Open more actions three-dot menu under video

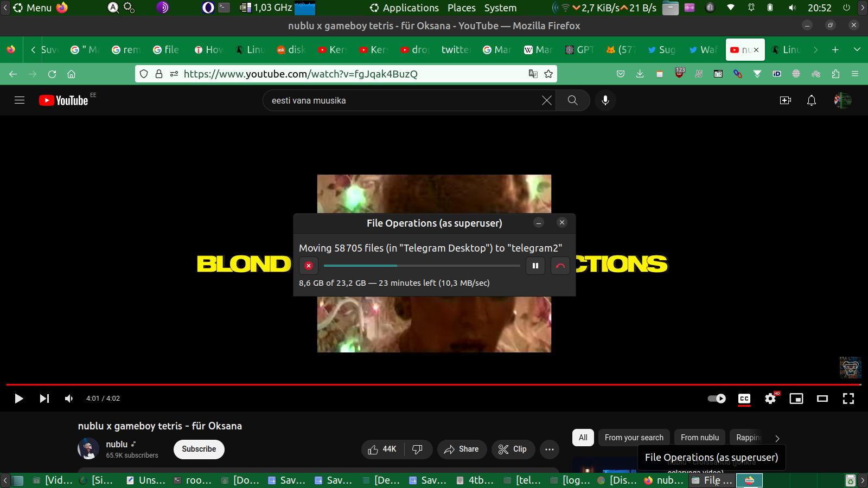tap(550, 449)
